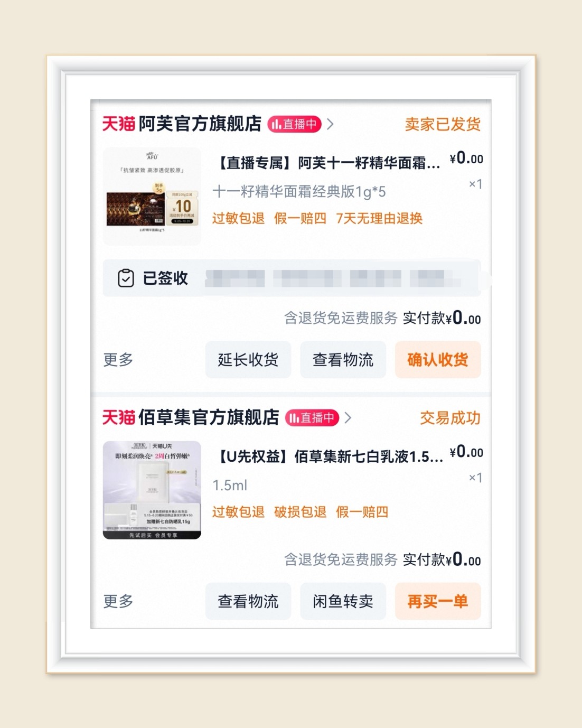Click 查看物流 for the 阿芙 order
The height and width of the screenshot is (728, 582).
(343, 360)
